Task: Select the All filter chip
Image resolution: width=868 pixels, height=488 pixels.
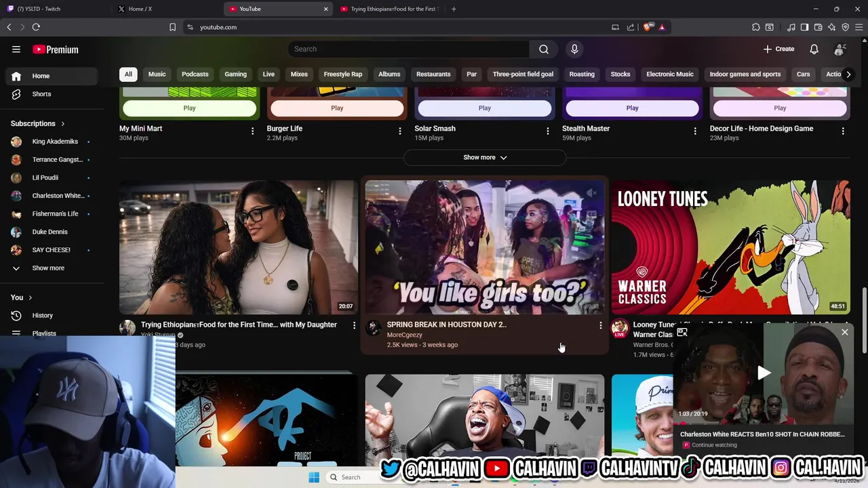Action: (x=128, y=74)
